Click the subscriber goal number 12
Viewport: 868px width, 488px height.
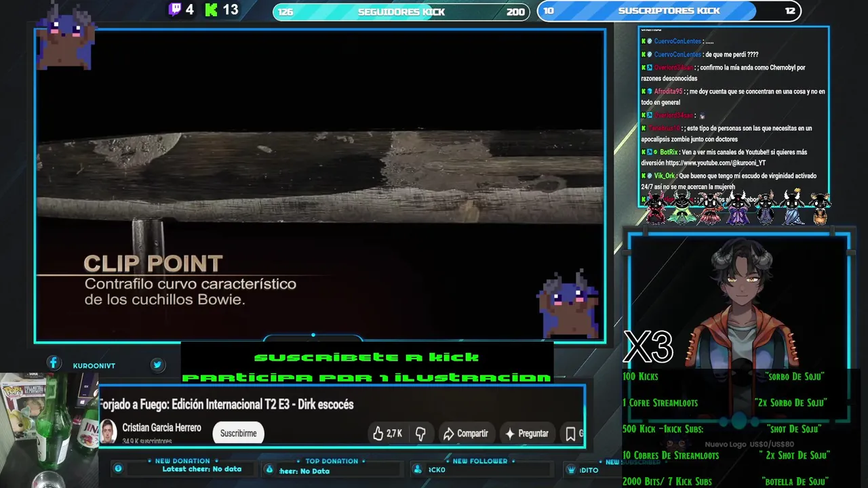pos(789,11)
